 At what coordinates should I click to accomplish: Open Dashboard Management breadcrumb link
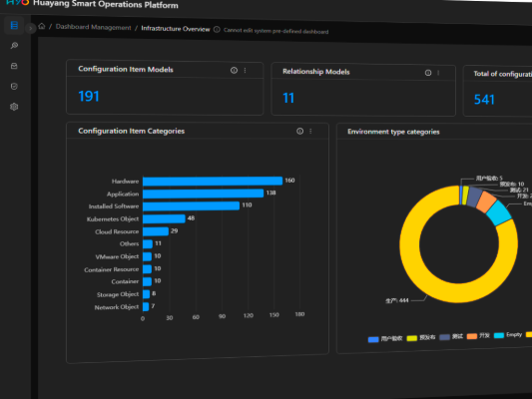point(93,27)
